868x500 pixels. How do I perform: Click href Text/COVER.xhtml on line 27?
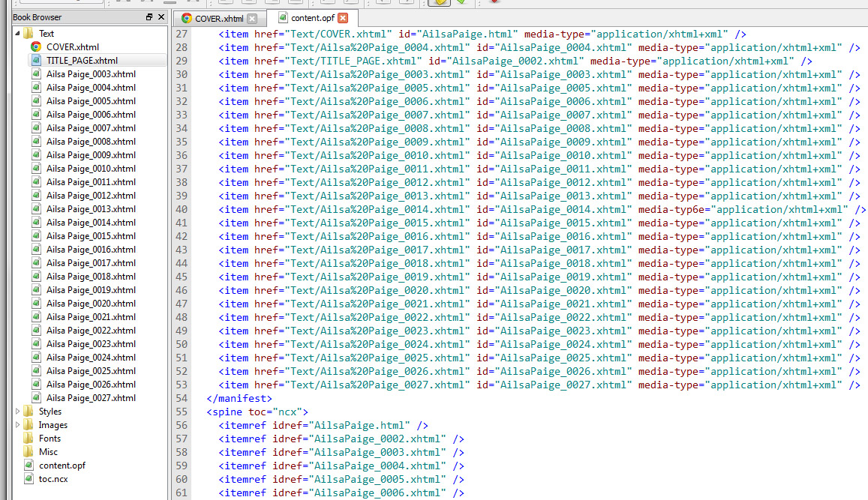click(323, 34)
